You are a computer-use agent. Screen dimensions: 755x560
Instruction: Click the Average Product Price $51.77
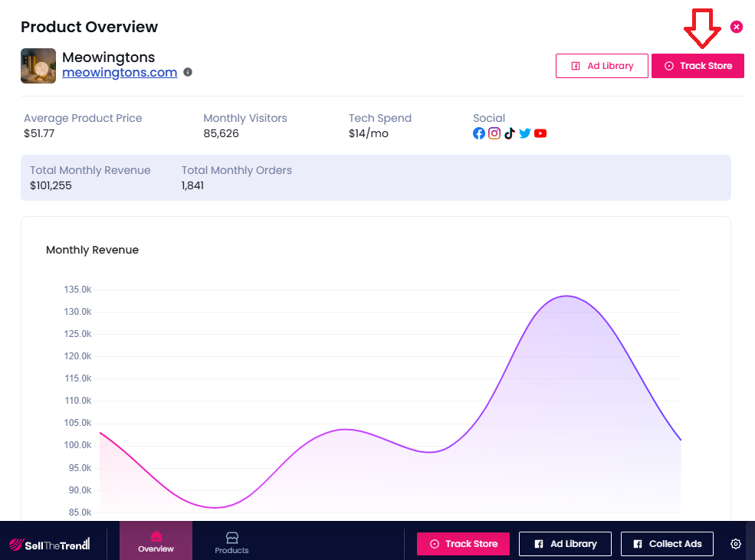pyautogui.click(x=39, y=133)
